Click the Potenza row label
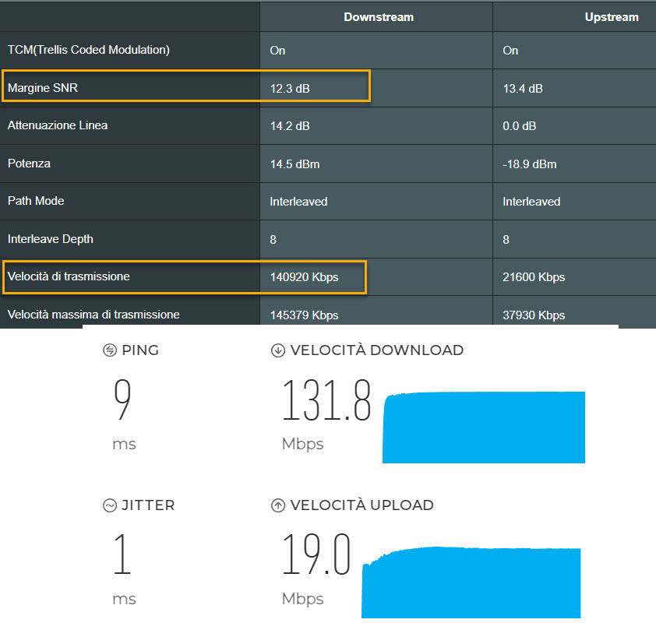The height and width of the screenshot is (644, 656). pyautogui.click(x=29, y=164)
